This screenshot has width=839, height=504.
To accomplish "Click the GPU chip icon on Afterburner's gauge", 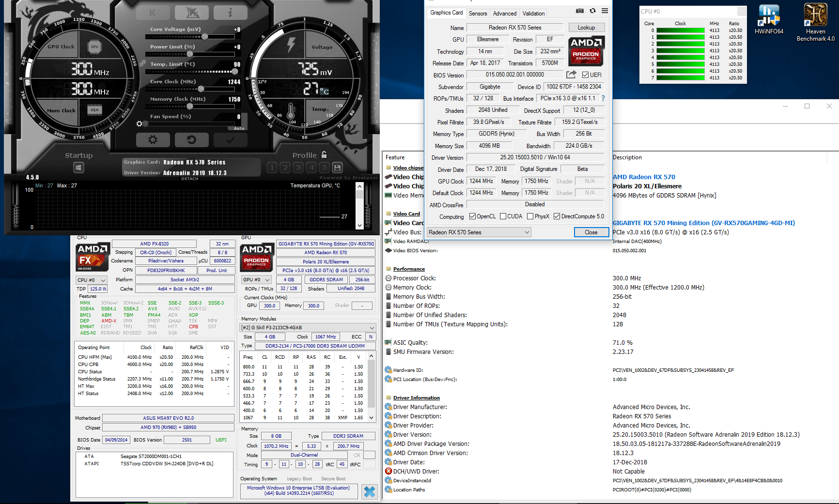I will point(94,47).
